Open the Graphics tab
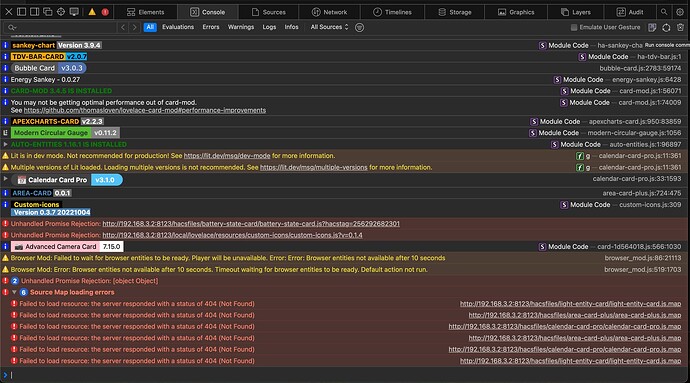690x383 pixels. (x=516, y=12)
